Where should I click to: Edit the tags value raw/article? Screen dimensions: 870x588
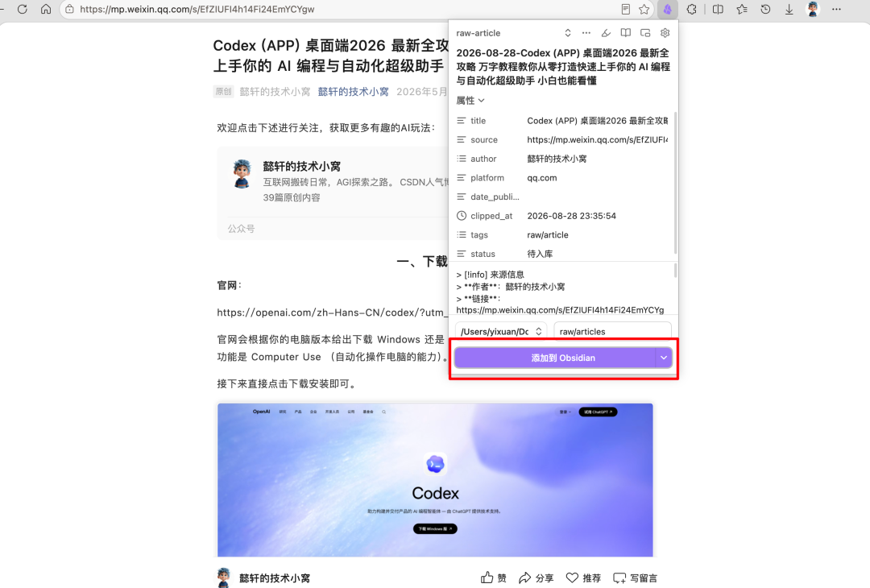(598, 234)
